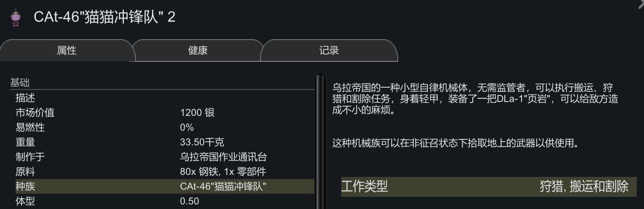Click the 基础 section header
This screenshot has width=644, height=209.
[20, 83]
